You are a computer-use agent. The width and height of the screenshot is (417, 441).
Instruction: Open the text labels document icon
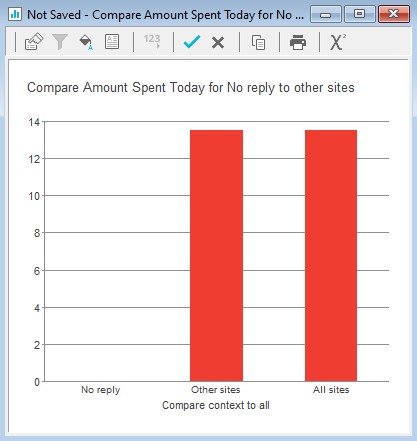(x=112, y=42)
